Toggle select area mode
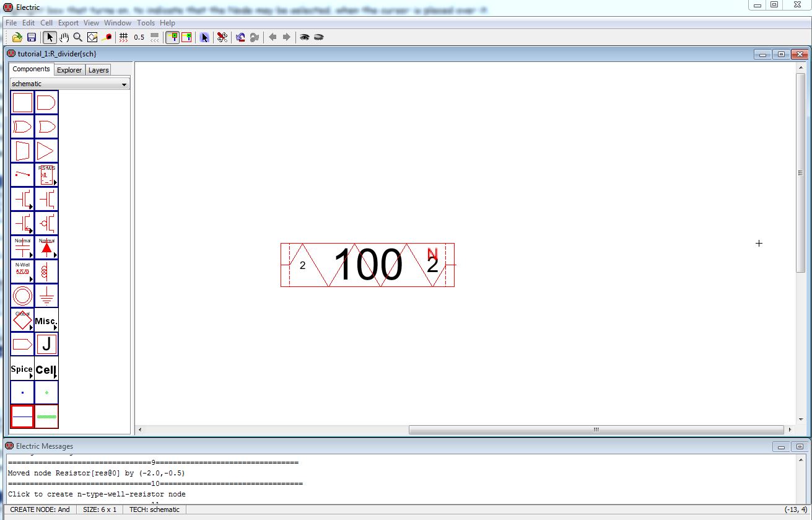 pos(186,37)
